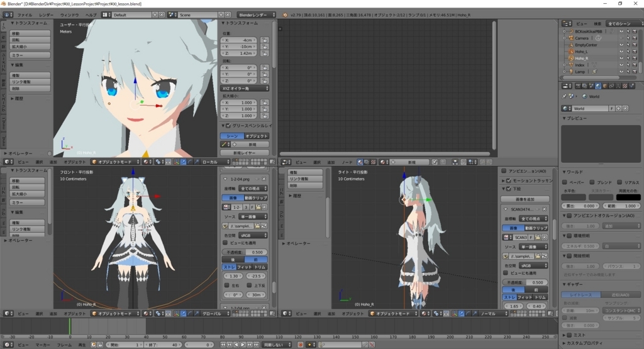The height and width of the screenshot is (349, 644).
Task: Remove the 1-2-04.png background image with X
Action: 264,179
